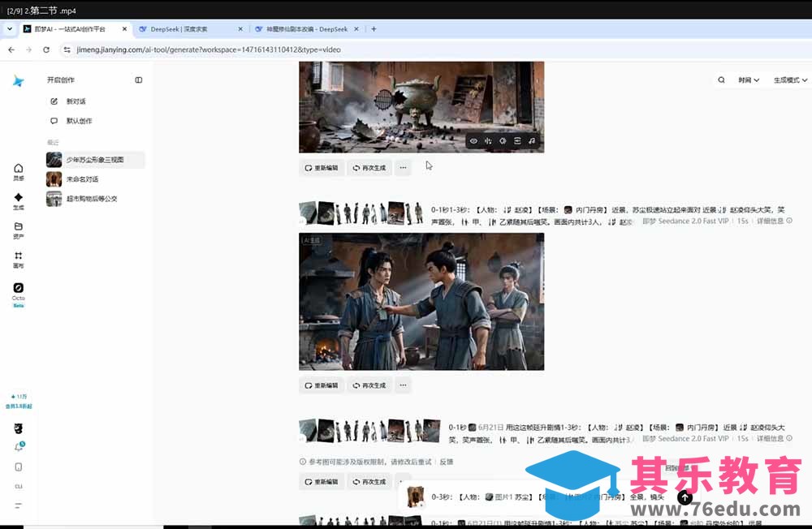Open more options below the three-men video
Image resolution: width=812 pixels, height=529 pixels.
pyautogui.click(x=403, y=385)
